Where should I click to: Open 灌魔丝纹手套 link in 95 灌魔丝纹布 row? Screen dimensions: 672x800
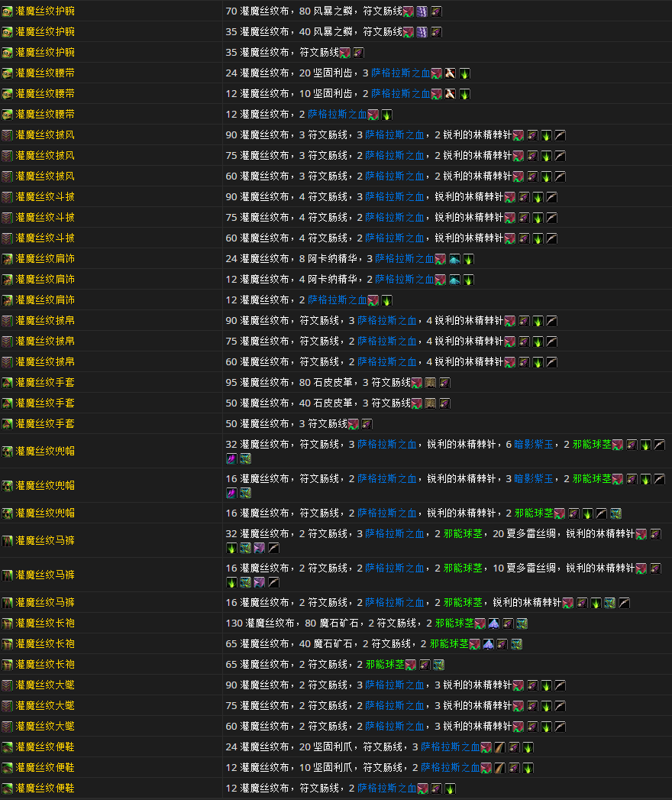[45, 382]
